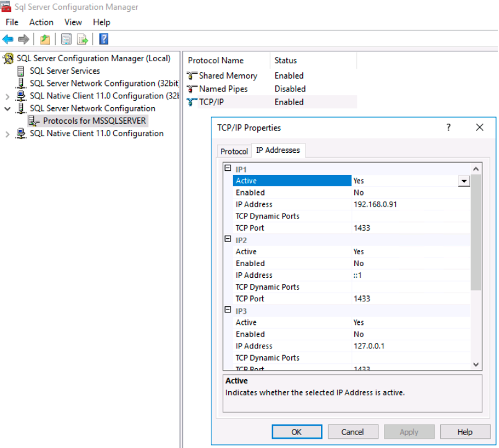
Task: Select Protocols for MSSQLSERVER tree item
Action: tap(95, 121)
